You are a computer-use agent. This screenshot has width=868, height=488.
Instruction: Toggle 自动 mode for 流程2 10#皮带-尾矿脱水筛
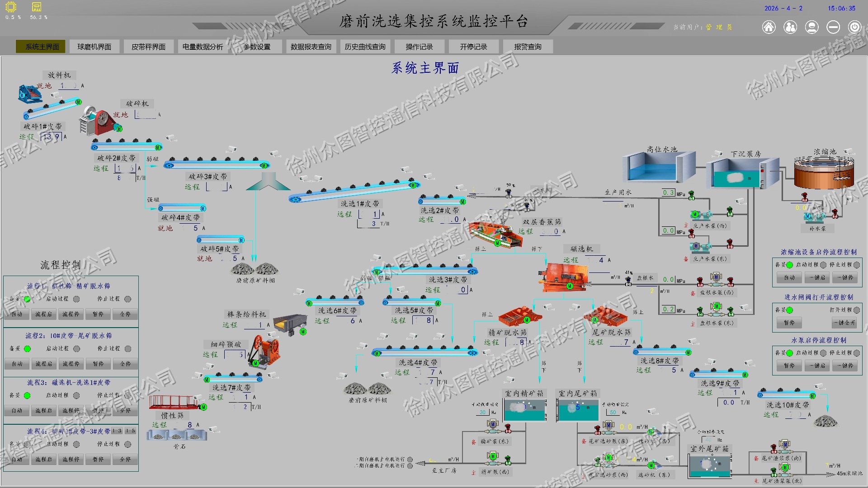(17, 364)
